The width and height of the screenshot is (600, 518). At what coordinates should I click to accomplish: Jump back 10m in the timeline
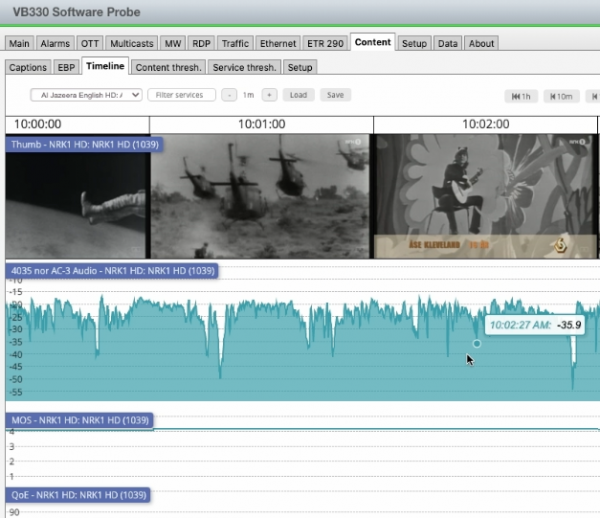(x=561, y=96)
